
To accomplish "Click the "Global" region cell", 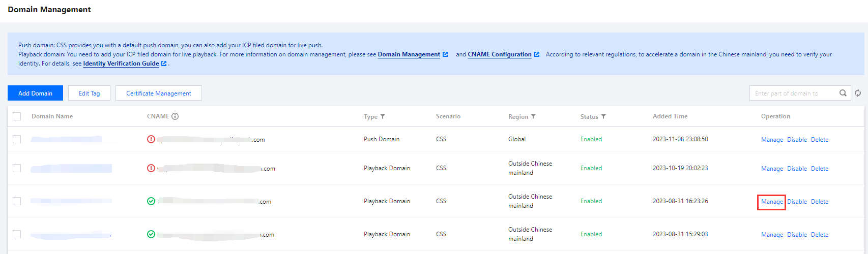I will click(517, 139).
